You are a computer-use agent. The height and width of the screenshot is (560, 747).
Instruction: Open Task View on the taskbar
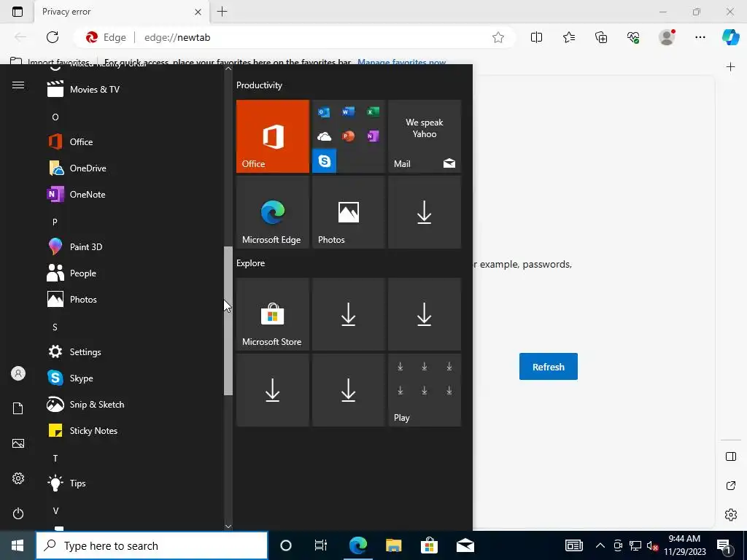[x=321, y=545]
